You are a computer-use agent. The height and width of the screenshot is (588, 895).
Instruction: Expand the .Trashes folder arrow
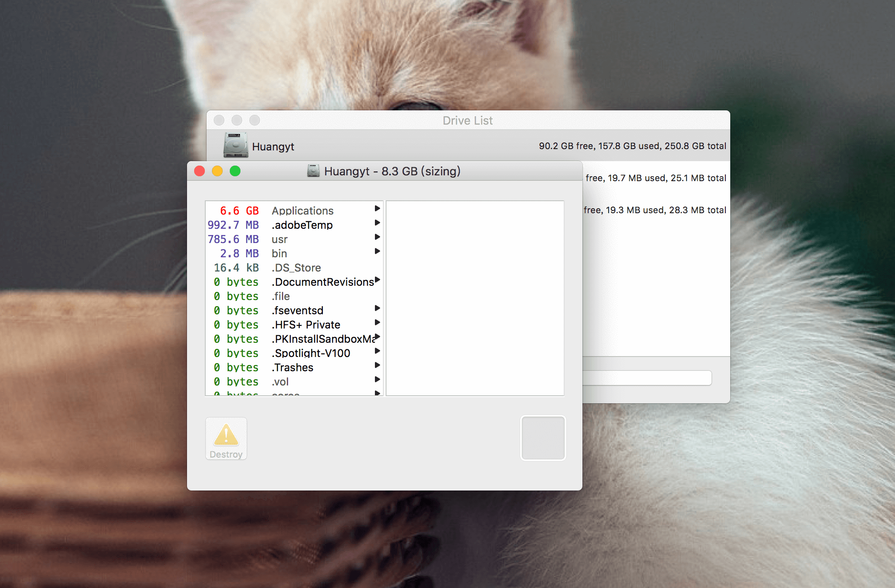[377, 365]
